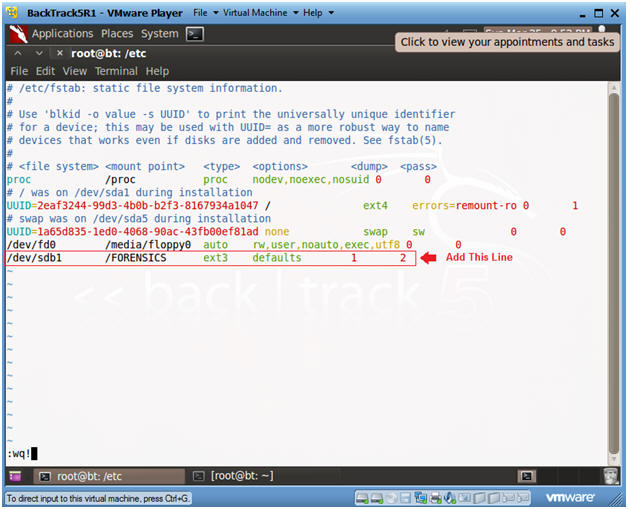Click the 'ext3' filesystem type text

click(x=215, y=258)
